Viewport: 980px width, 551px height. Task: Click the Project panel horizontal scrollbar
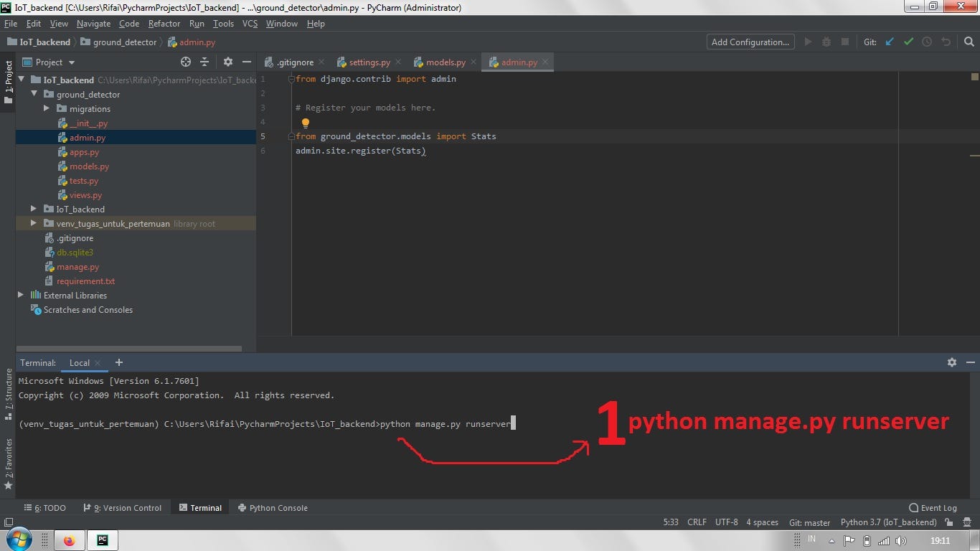(129, 349)
